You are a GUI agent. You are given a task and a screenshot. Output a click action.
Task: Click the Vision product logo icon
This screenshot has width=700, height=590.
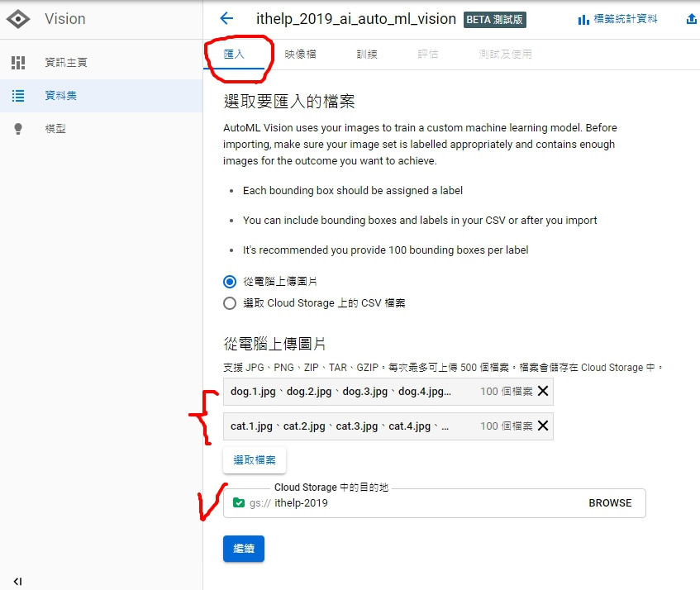[x=18, y=19]
